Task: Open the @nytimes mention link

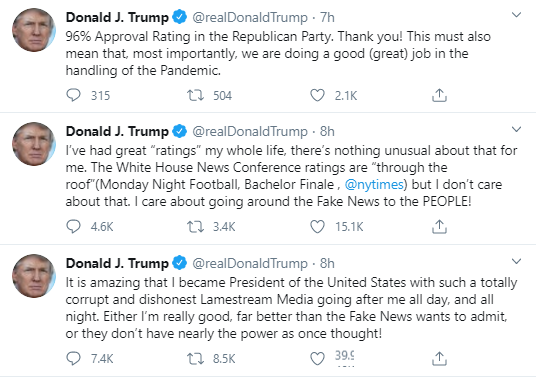Action: tap(374, 185)
